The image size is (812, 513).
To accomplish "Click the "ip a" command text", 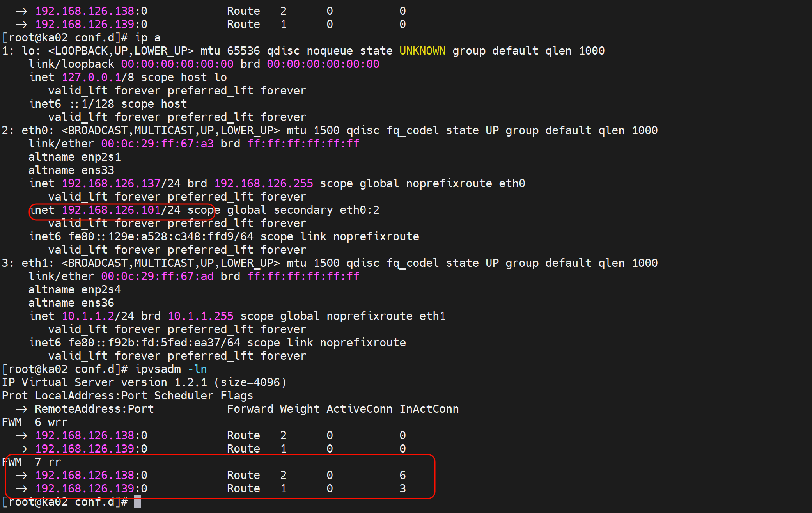I will coord(148,38).
